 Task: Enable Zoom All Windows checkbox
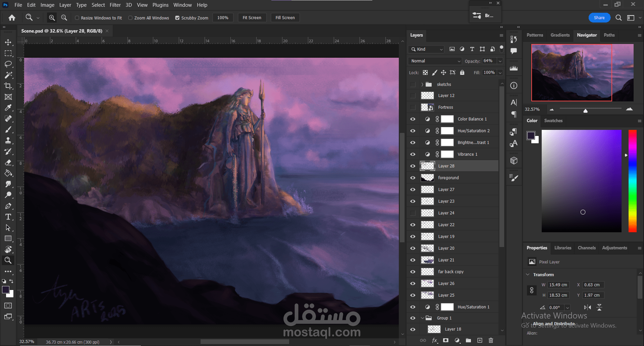[130, 18]
